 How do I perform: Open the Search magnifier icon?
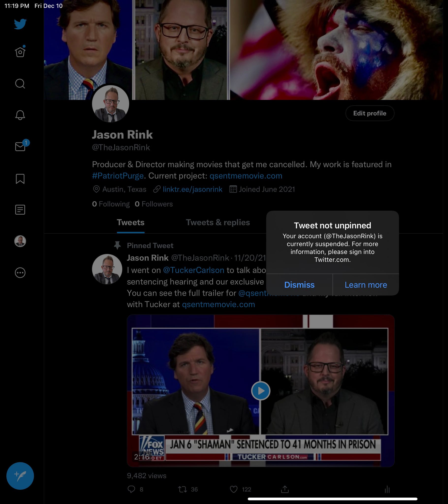point(20,84)
